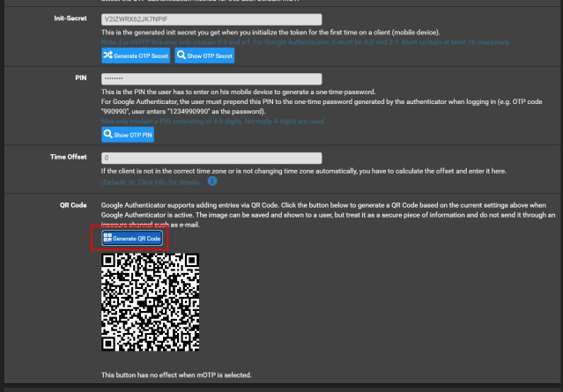Click the shuffle icon on Generate OTP Secret
Screen dimensions: 563x392
pos(107,55)
